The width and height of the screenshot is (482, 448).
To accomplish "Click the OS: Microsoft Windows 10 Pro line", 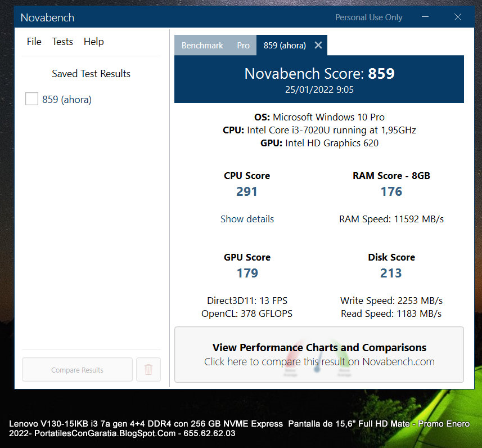I will tap(319, 117).
